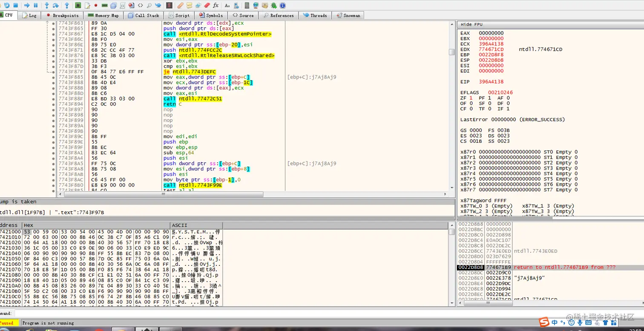
Task: Open the Calculator tool icon
Action: [247, 5]
